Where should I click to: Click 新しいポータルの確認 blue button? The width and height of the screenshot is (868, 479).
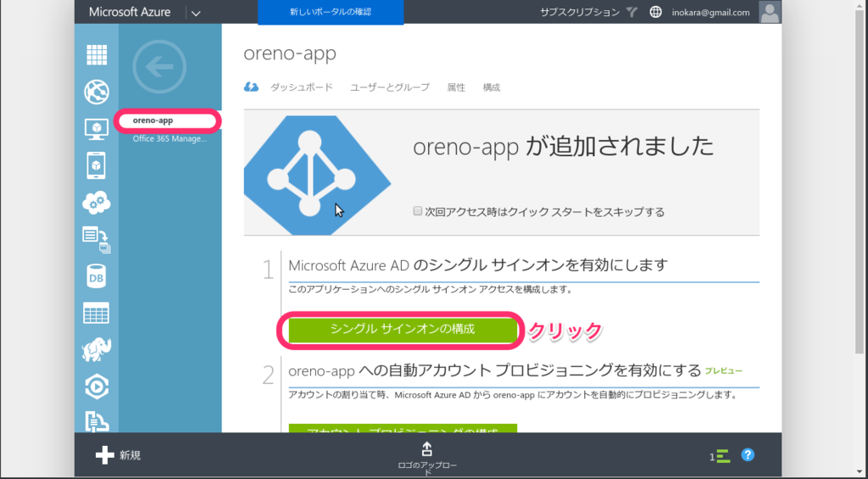click(331, 12)
